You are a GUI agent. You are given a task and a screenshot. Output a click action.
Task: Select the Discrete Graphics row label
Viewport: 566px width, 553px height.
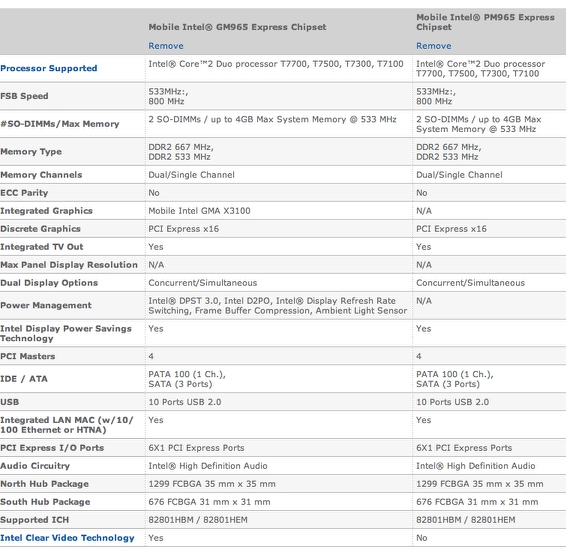tap(40, 229)
